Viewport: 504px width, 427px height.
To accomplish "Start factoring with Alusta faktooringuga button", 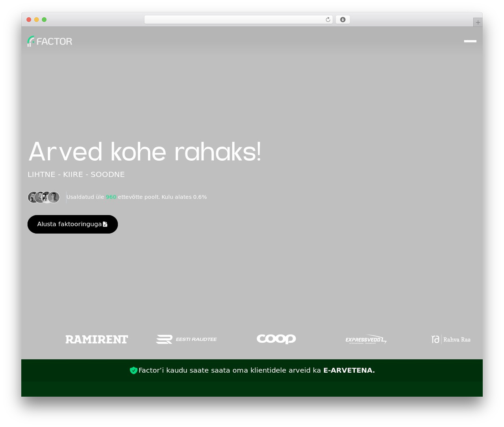I will (x=72, y=224).
